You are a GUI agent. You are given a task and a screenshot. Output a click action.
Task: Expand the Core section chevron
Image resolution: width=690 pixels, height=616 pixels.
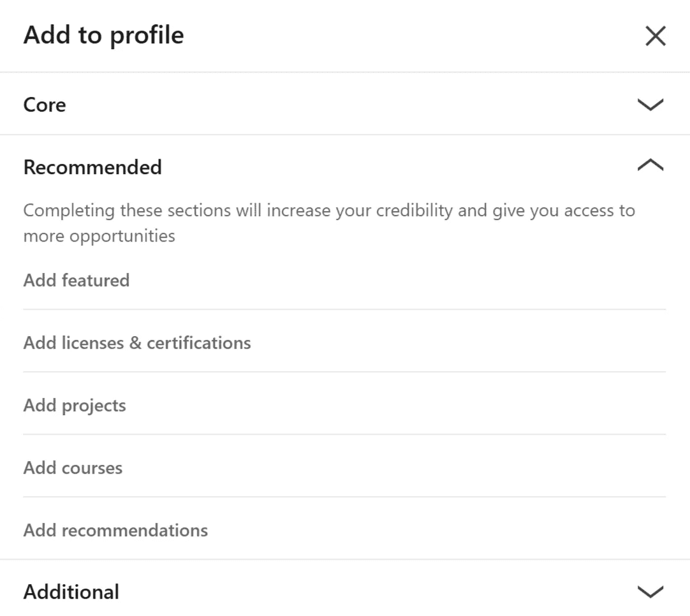click(x=650, y=105)
